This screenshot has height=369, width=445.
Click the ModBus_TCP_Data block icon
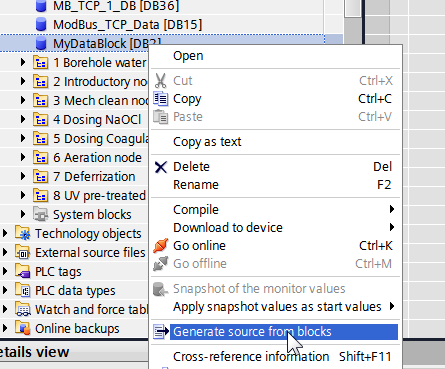(x=41, y=25)
